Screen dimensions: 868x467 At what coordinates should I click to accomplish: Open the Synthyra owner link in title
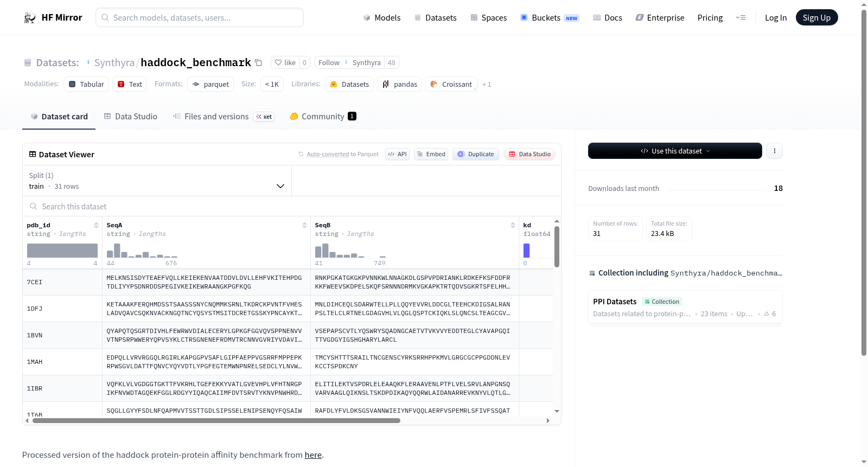tap(114, 63)
